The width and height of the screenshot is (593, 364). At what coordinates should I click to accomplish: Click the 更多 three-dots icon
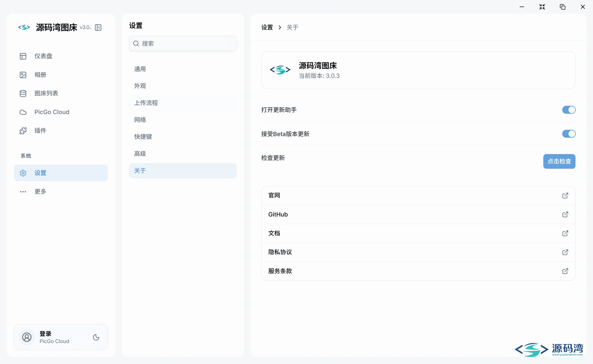(23, 192)
